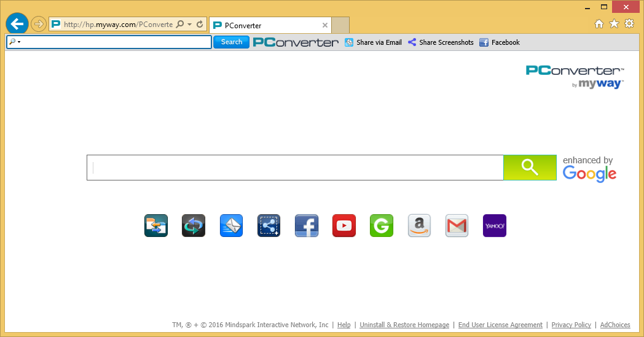The image size is (644, 337).
Task: Open the Privacy Policy link
Action: pyautogui.click(x=571, y=325)
